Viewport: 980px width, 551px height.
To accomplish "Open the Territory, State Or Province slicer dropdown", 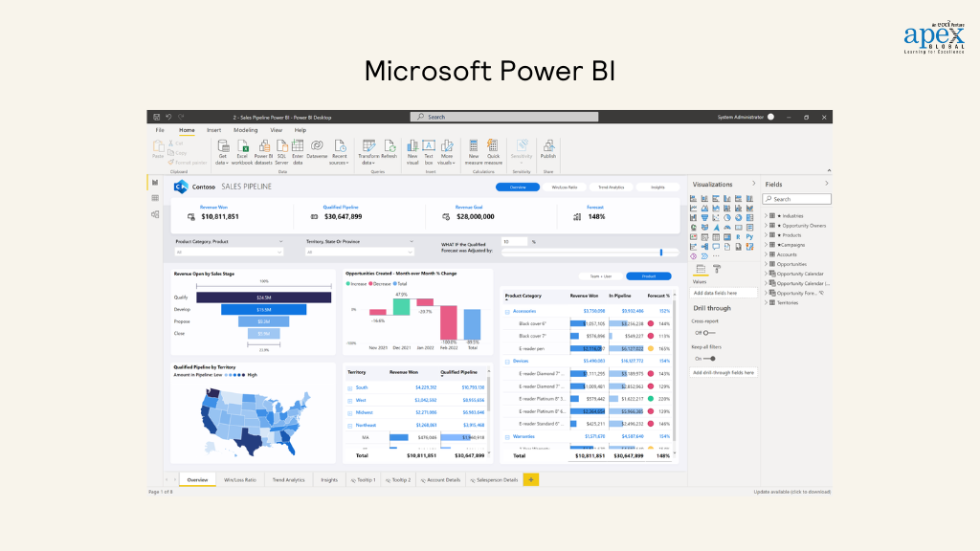I will click(360, 252).
